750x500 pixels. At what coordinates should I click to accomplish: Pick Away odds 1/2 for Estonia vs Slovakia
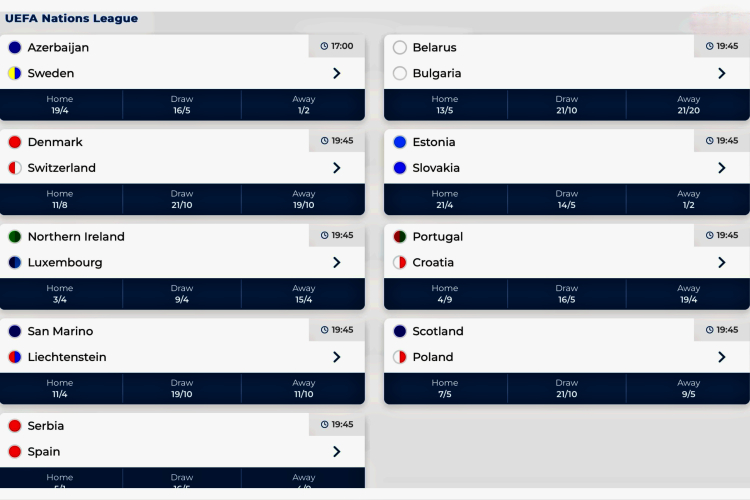point(688,199)
